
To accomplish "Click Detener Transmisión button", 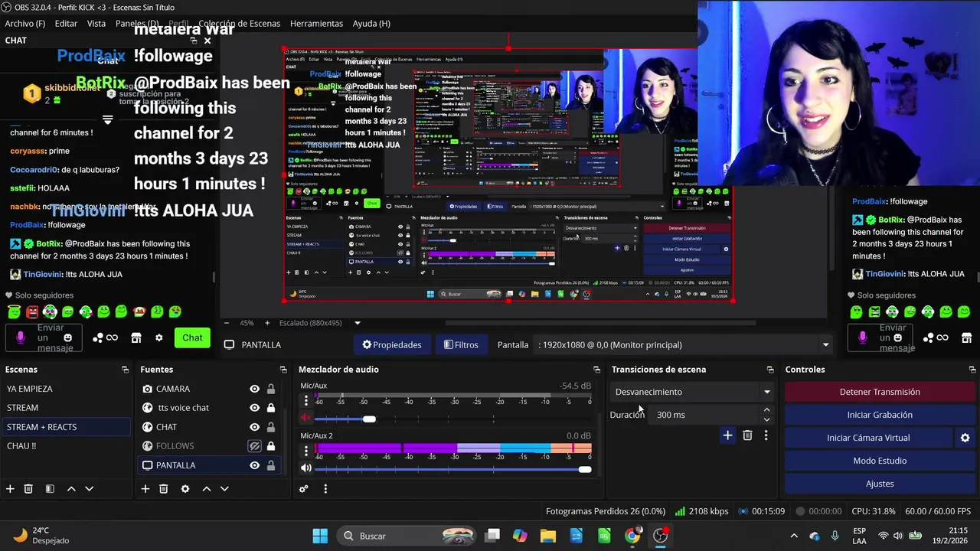I will pyautogui.click(x=880, y=392).
